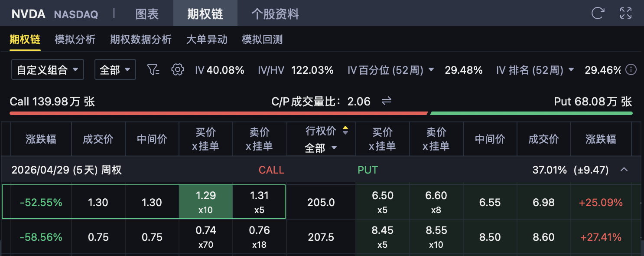Open the 全部 option type dropdown
Screen dimensions: 644x256
coord(115,69)
